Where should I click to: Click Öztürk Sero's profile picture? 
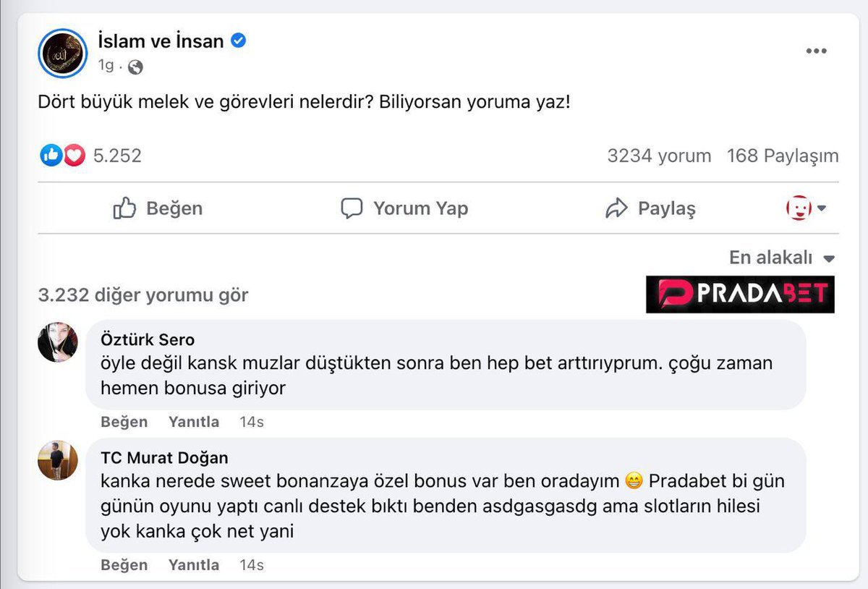pos(58,342)
